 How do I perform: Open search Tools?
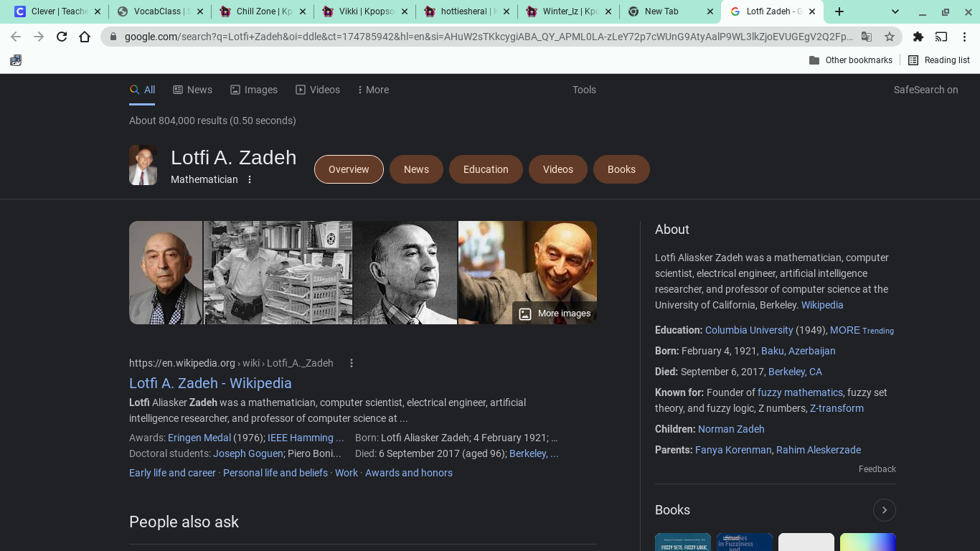tap(584, 90)
